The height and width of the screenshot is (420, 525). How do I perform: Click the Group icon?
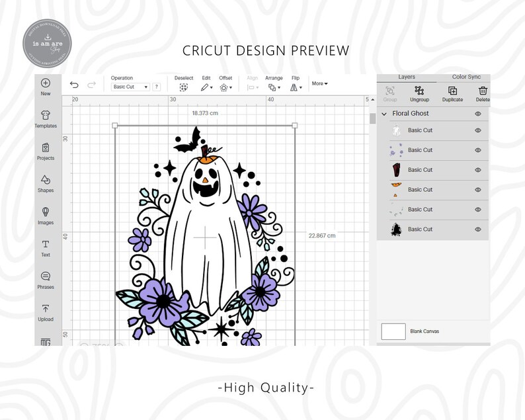point(390,91)
